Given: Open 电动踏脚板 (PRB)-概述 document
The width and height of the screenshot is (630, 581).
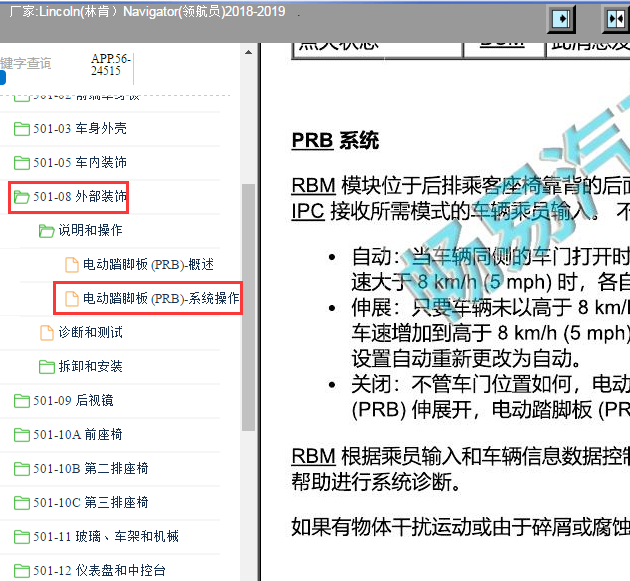Looking at the screenshot, I should click(148, 264).
